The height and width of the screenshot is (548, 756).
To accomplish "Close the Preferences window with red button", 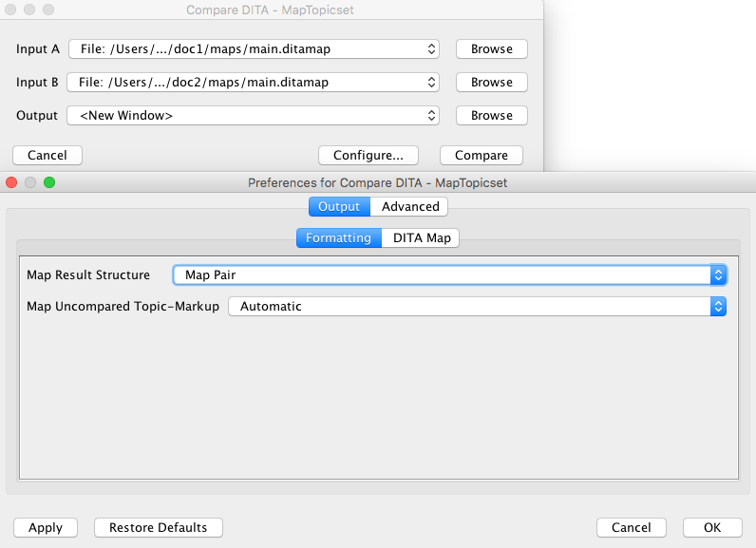I will (12, 182).
